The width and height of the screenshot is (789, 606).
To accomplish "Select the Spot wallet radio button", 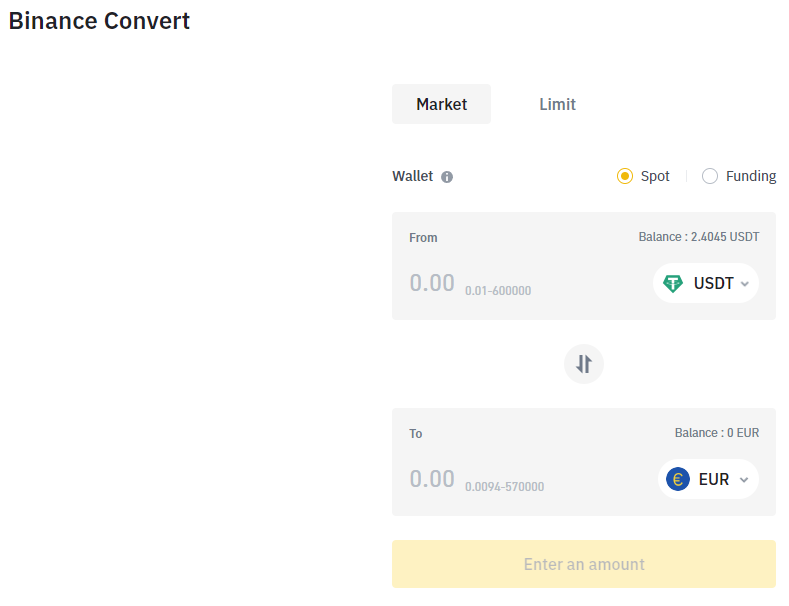I will (625, 176).
